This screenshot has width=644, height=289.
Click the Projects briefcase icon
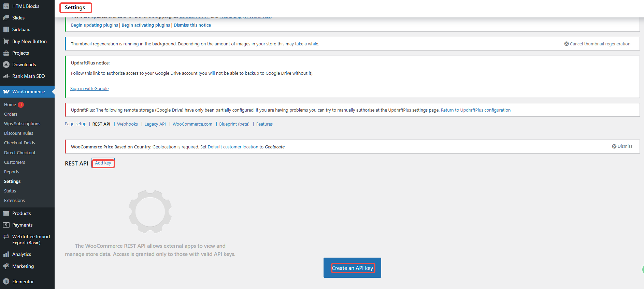6,53
